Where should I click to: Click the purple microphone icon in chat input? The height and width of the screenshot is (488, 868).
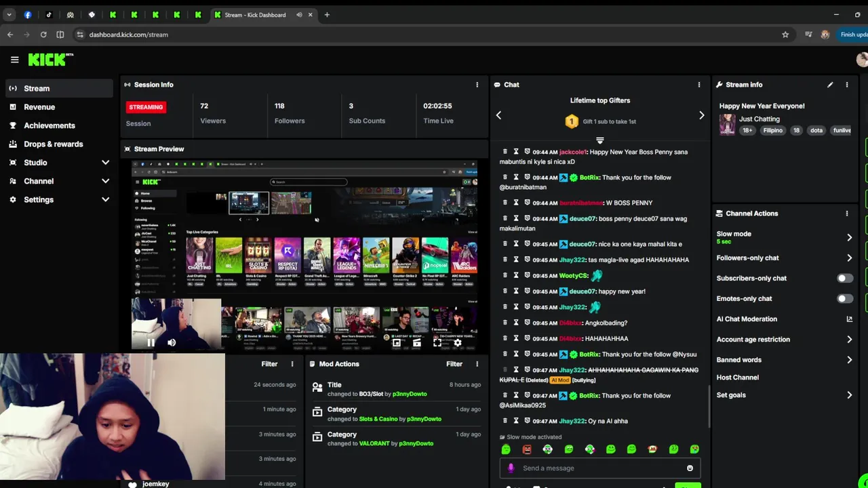click(511, 468)
